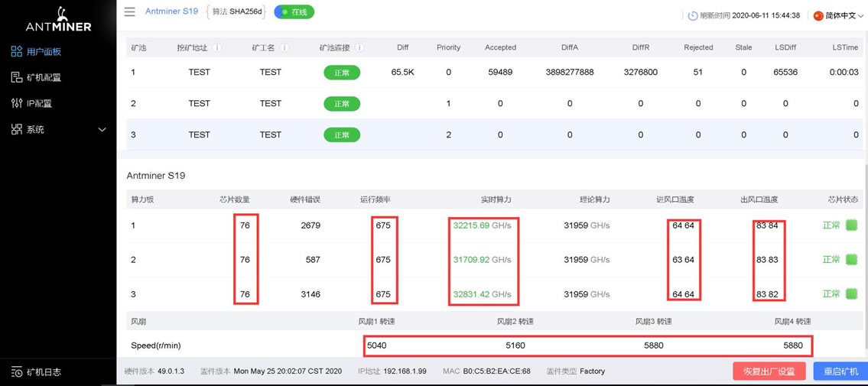This screenshot has height=386, width=868.
Task: Click the refresh clock icon by 刷新时间
Action: tap(692, 15)
